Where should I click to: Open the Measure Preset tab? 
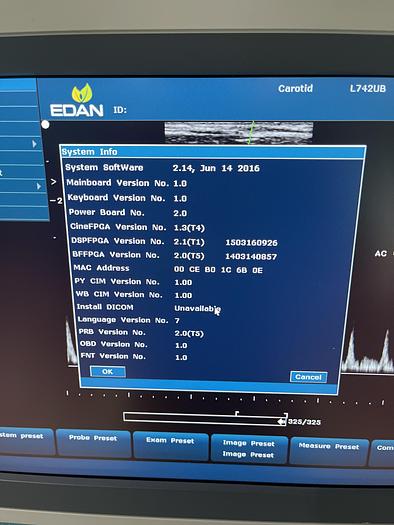click(x=329, y=452)
